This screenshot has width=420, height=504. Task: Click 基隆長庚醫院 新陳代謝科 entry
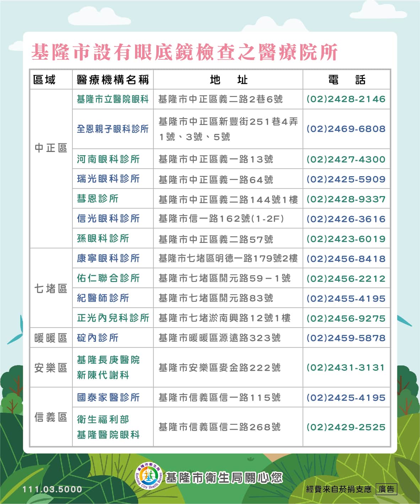[108, 367]
